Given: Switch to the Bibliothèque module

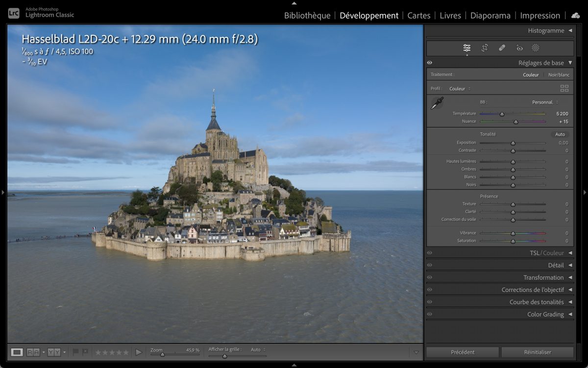Looking at the screenshot, I should (307, 15).
